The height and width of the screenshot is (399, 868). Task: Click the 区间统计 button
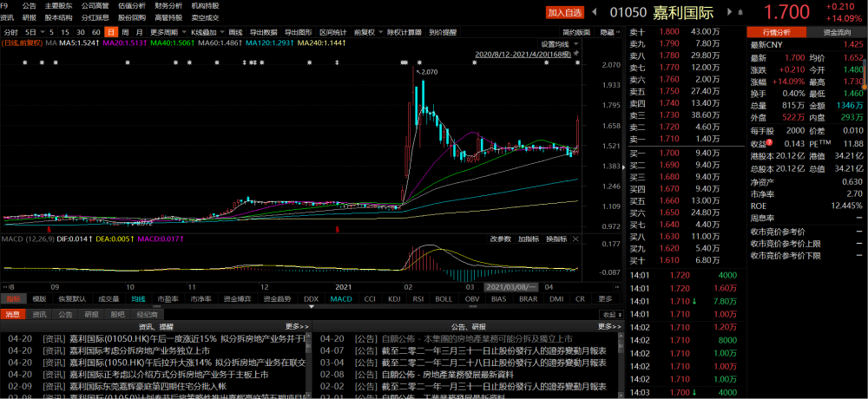click(x=332, y=32)
